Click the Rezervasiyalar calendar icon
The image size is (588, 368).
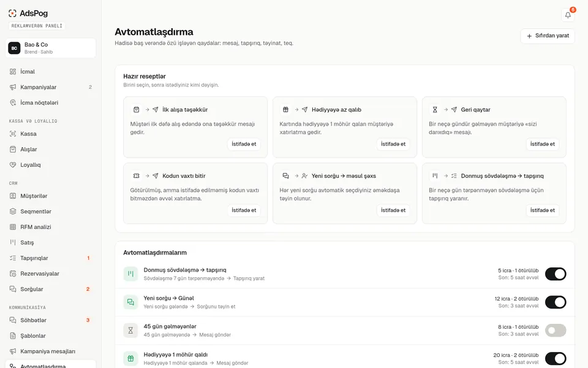[x=13, y=274]
